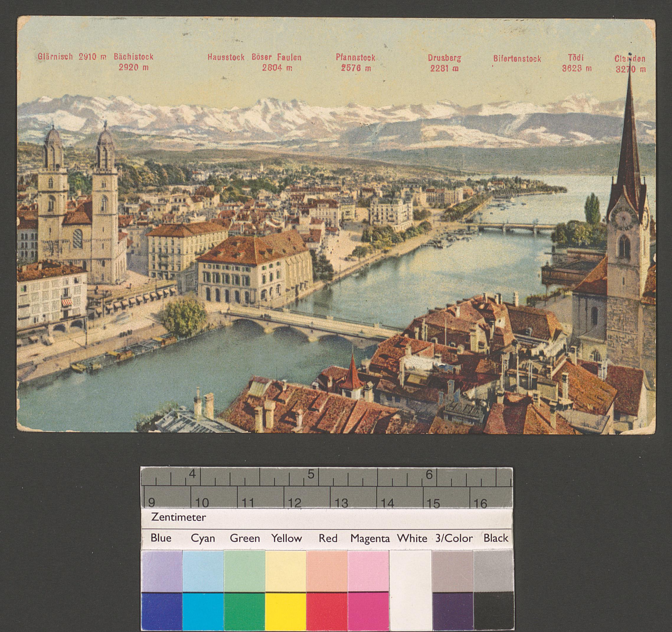Click the 'Black' label on the color card
Image resolution: width=672 pixels, height=632 pixels.
[496, 538]
